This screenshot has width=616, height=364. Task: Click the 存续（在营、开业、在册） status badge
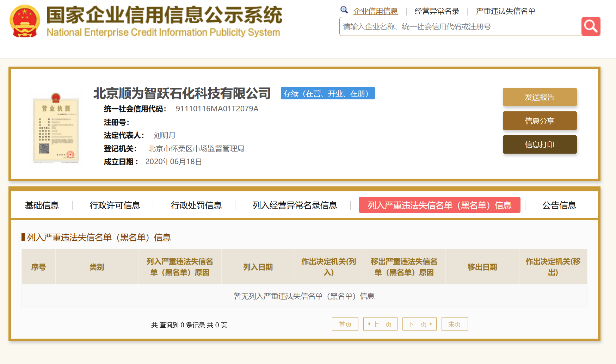point(328,93)
